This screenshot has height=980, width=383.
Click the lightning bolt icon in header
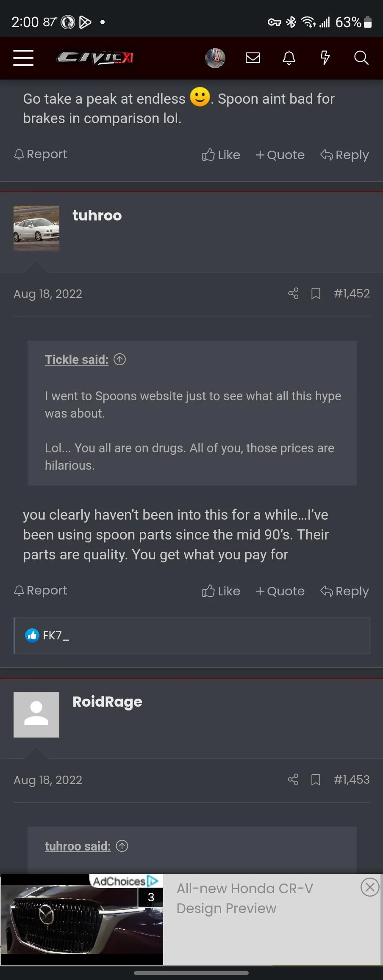(x=325, y=58)
